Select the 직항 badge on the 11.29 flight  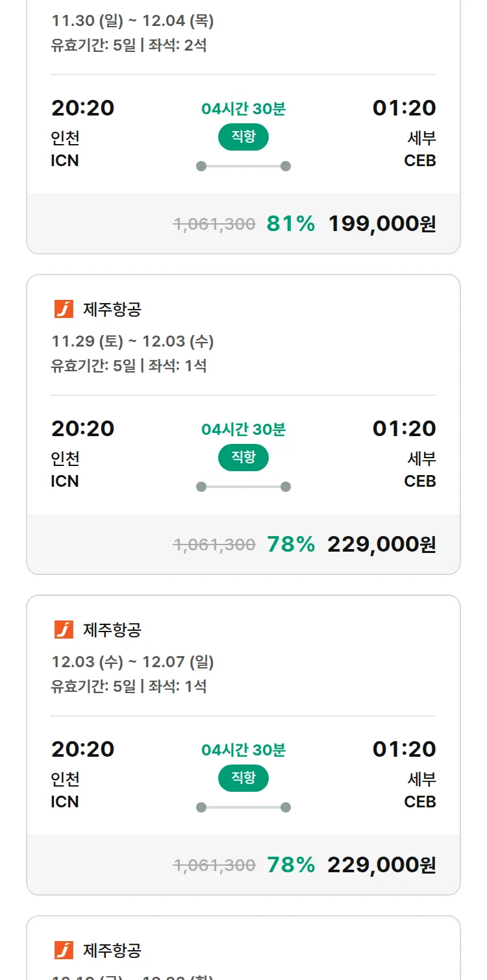pos(243,458)
